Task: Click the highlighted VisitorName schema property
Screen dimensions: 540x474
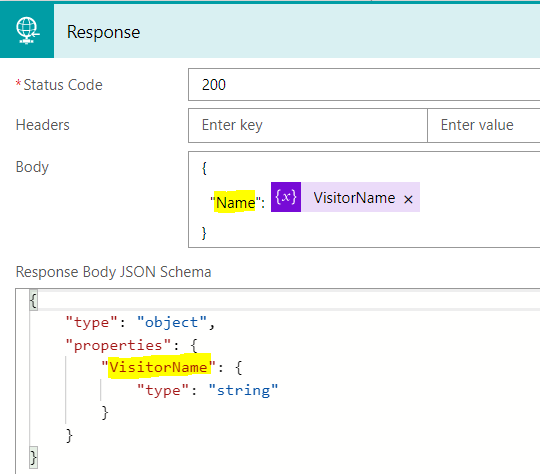Action: coord(159,367)
